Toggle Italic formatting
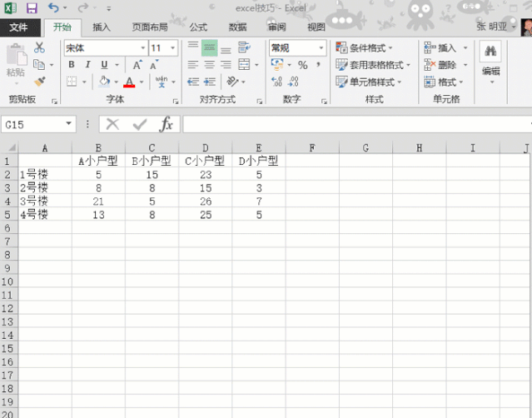Image resolution: width=532 pixels, height=418 pixels. [88, 65]
